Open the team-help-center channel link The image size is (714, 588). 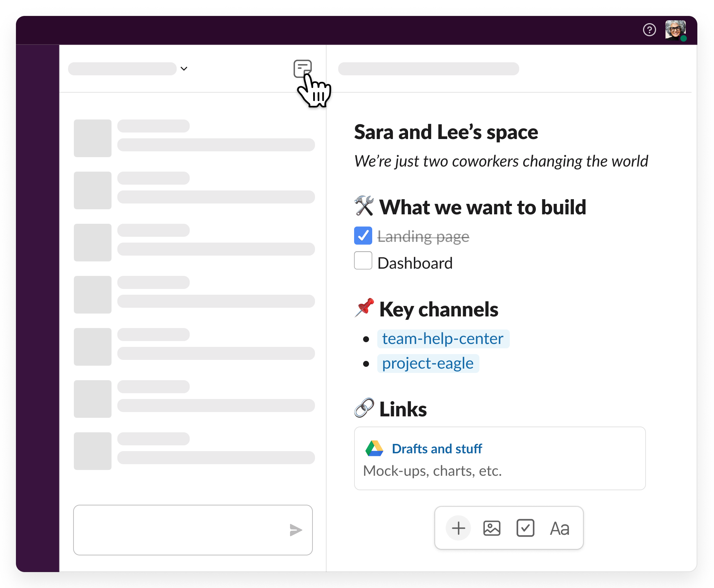point(442,339)
